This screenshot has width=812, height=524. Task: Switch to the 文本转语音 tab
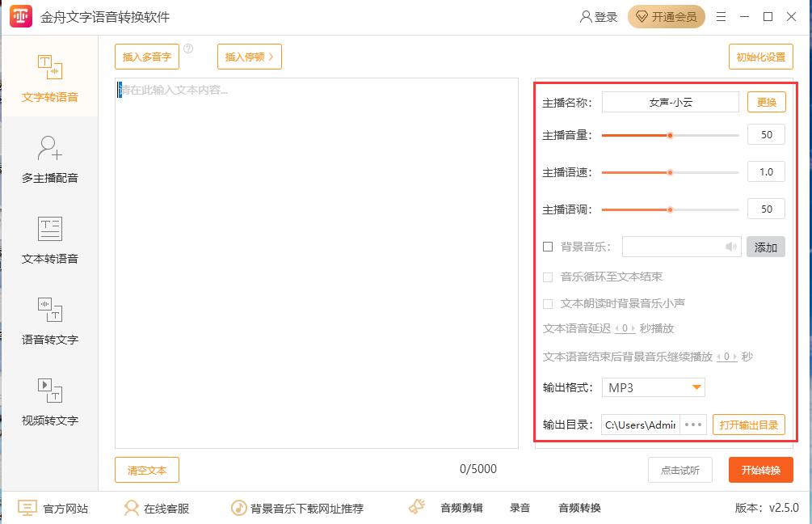click(x=49, y=240)
